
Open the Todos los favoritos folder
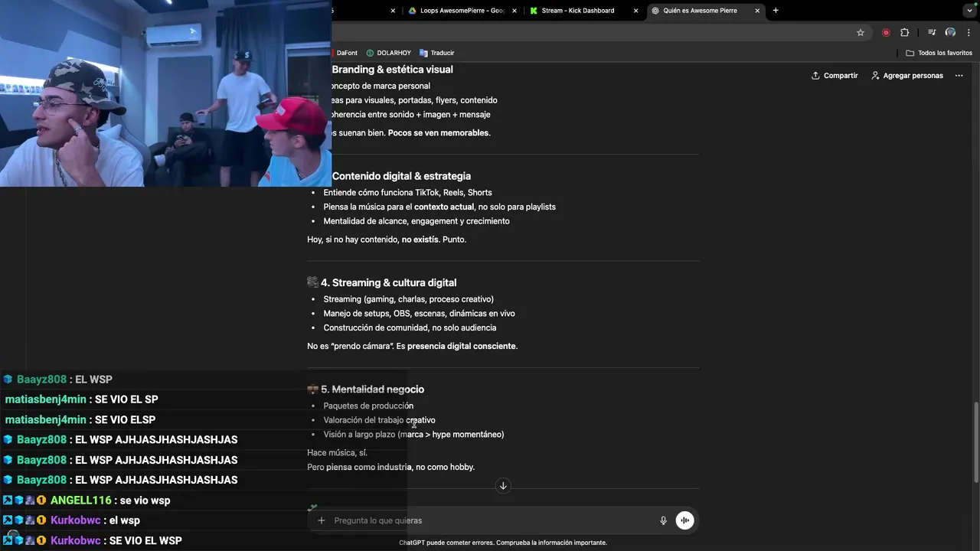click(939, 53)
